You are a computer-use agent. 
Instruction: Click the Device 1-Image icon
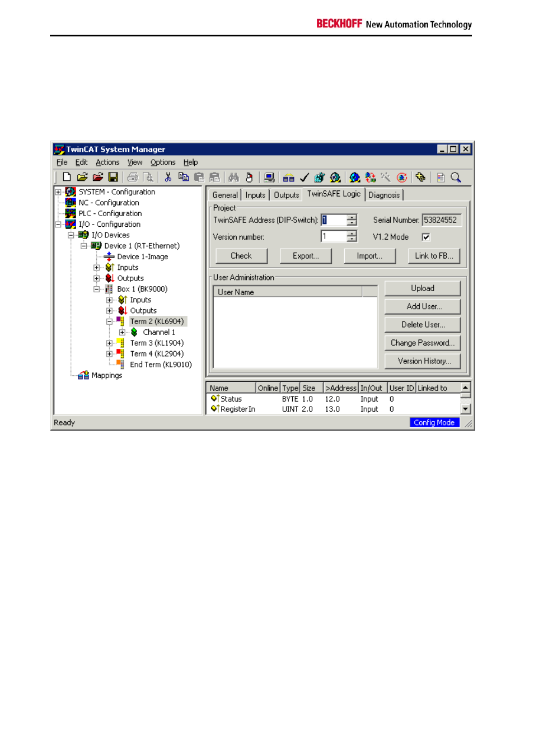(x=109, y=256)
